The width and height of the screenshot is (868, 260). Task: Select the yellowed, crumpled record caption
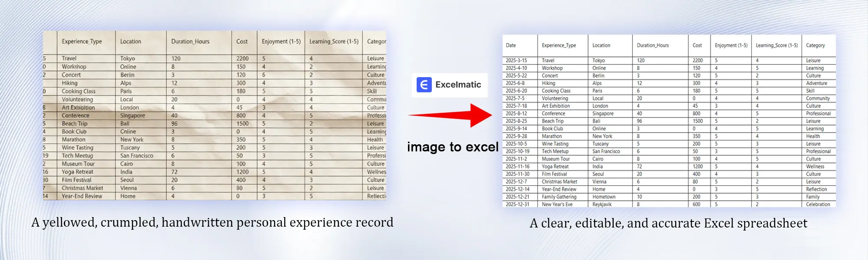[212, 223]
